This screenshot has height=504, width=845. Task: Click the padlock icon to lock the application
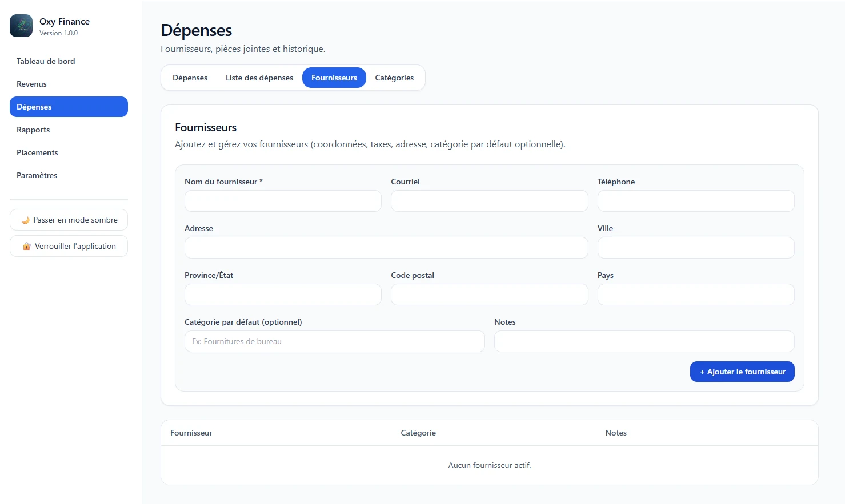click(26, 247)
